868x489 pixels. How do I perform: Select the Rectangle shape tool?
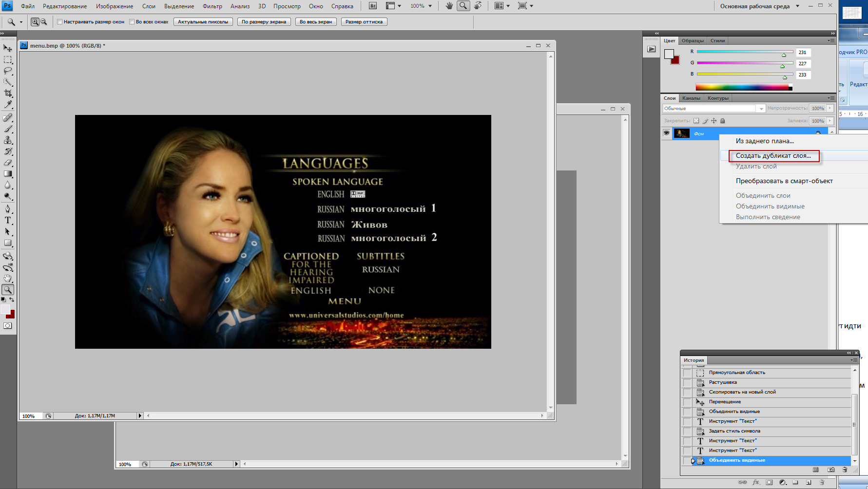[8, 243]
